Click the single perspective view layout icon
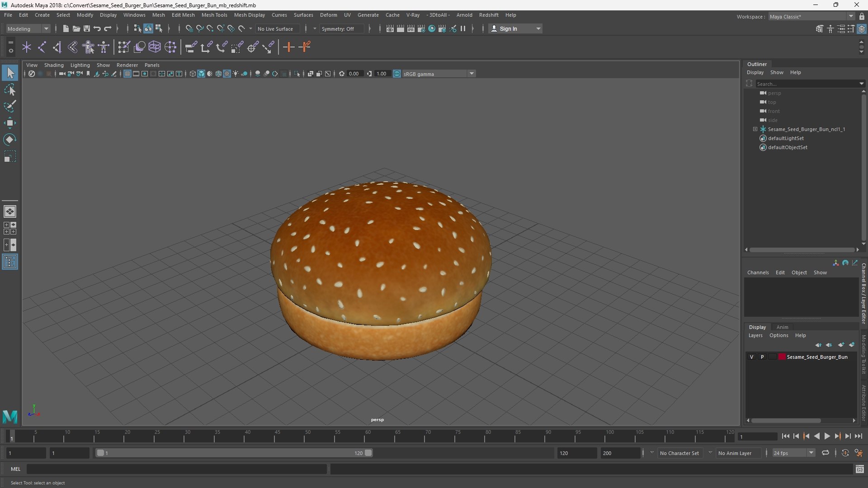 [10, 211]
